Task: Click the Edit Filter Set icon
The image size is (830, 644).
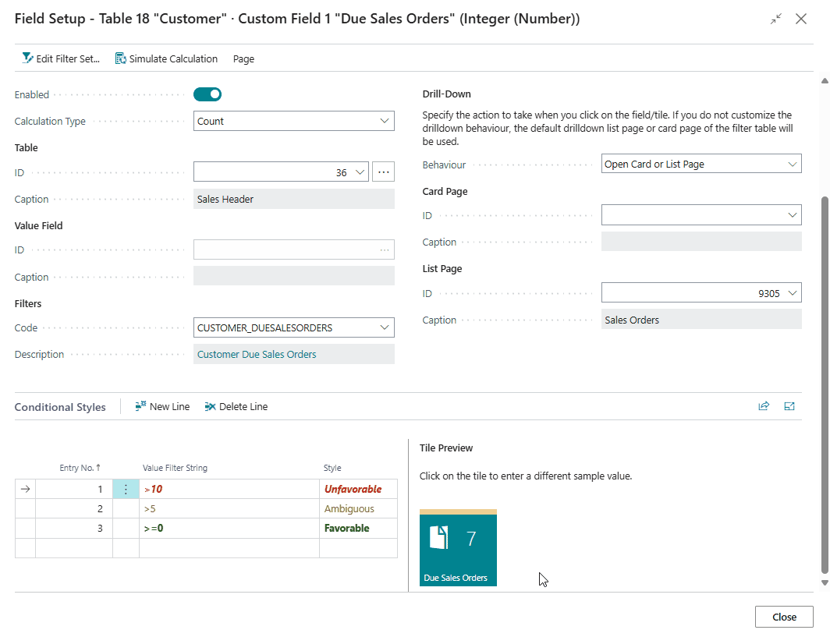Action: [x=28, y=58]
